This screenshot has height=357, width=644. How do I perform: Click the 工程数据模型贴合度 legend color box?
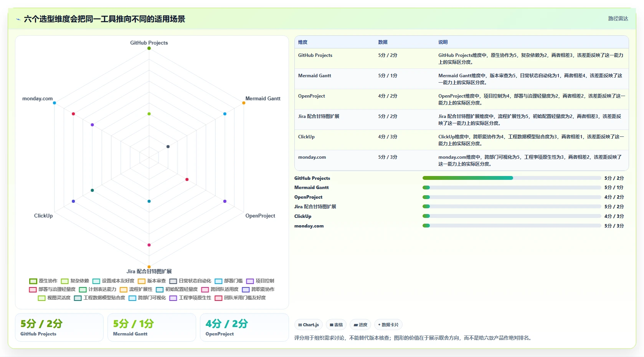pyautogui.click(x=78, y=298)
